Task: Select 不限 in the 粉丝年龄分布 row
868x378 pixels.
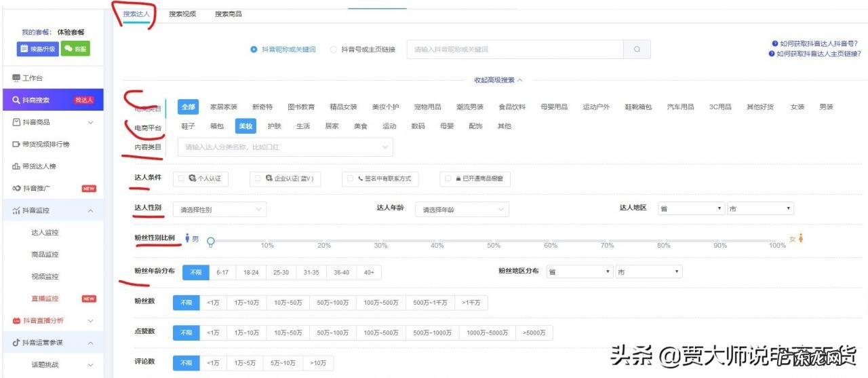Action: tap(195, 272)
